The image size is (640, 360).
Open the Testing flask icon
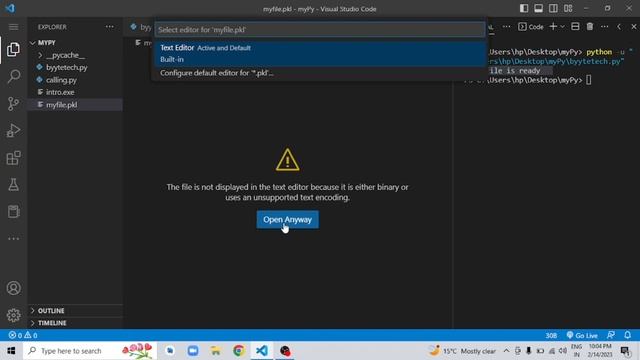(x=13, y=185)
